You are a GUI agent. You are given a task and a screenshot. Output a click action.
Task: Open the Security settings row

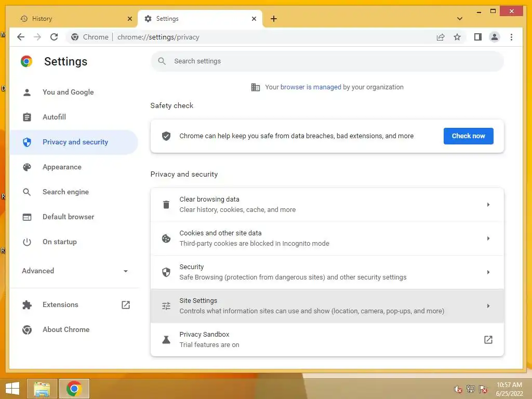(x=327, y=272)
